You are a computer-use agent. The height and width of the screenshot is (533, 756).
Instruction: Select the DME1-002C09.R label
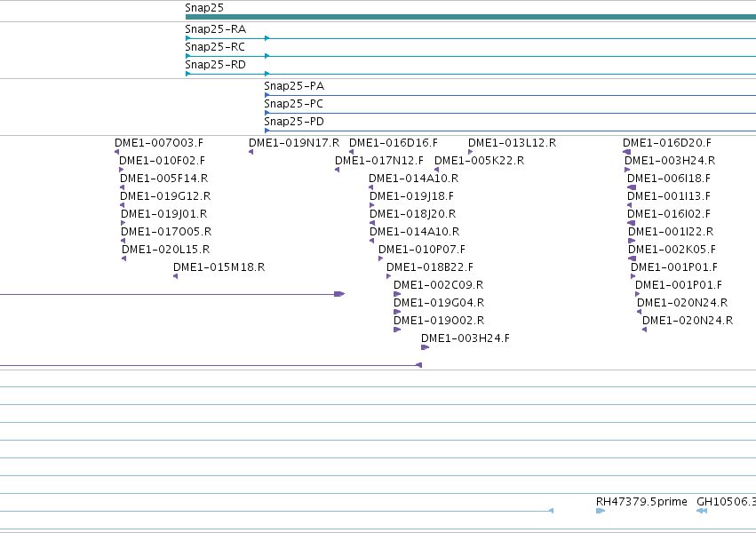coord(439,285)
